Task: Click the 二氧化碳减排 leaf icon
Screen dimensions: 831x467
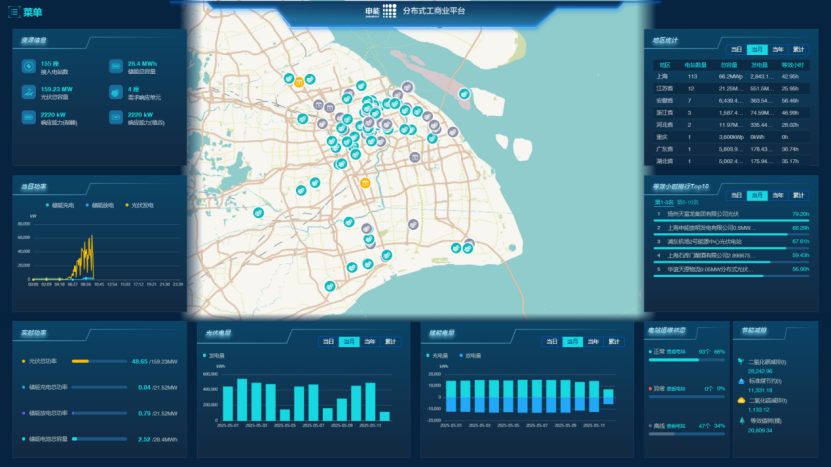Action: point(740,363)
